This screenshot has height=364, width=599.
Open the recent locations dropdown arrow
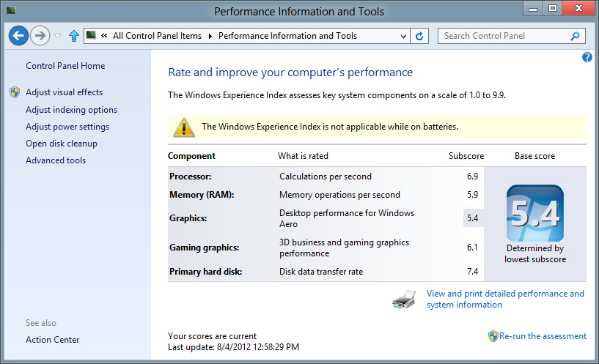pyautogui.click(x=58, y=36)
